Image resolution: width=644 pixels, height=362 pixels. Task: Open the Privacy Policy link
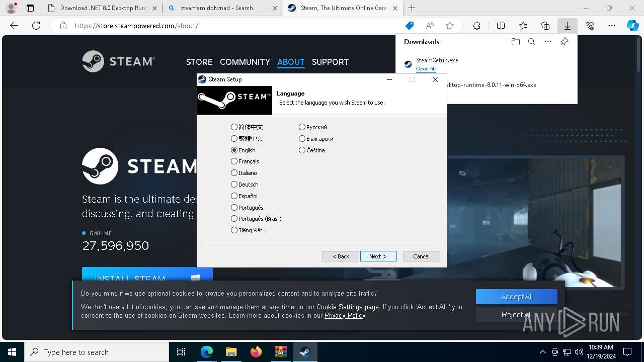(x=345, y=315)
